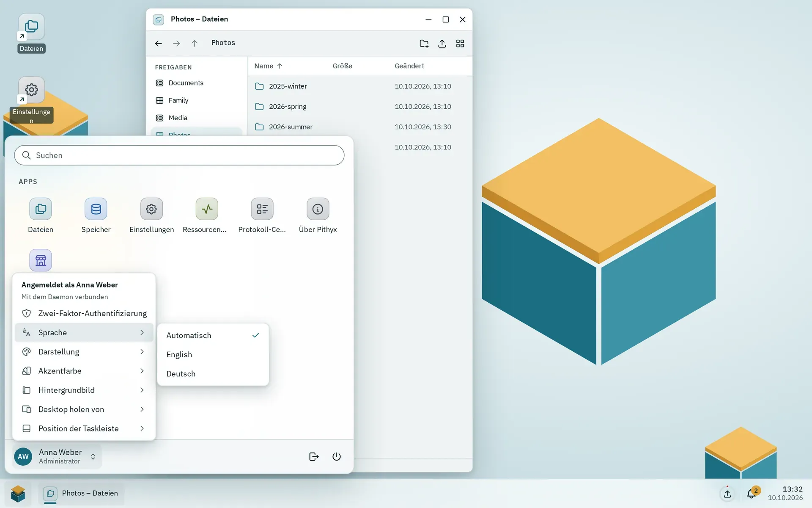The height and width of the screenshot is (508, 812).
Task: Click the upload icon in file toolbar
Action: [x=442, y=44]
